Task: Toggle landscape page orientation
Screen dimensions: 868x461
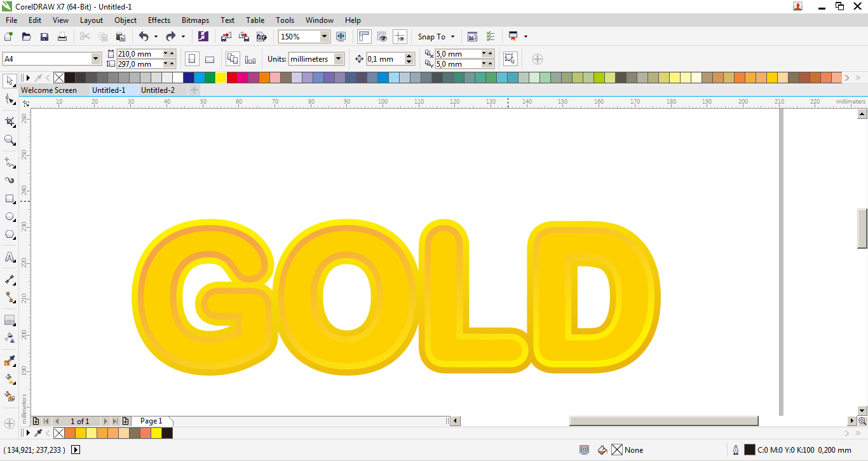Action: [209, 58]
